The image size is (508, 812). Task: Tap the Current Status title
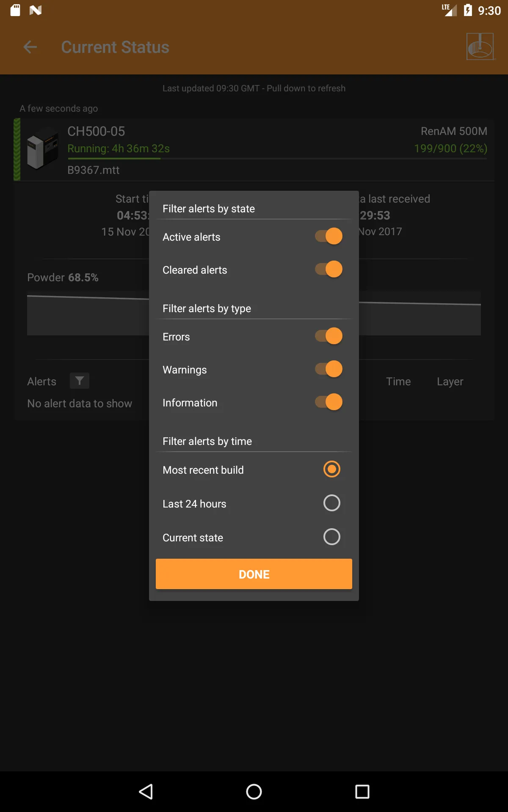pyautogui.click(x=115, y=47)
